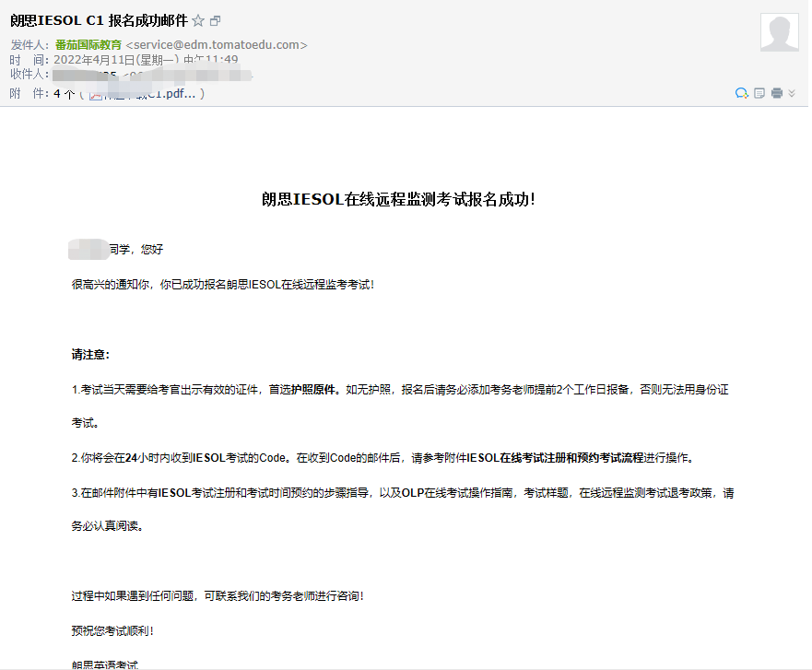Open email in new window icon

(216, 20)
